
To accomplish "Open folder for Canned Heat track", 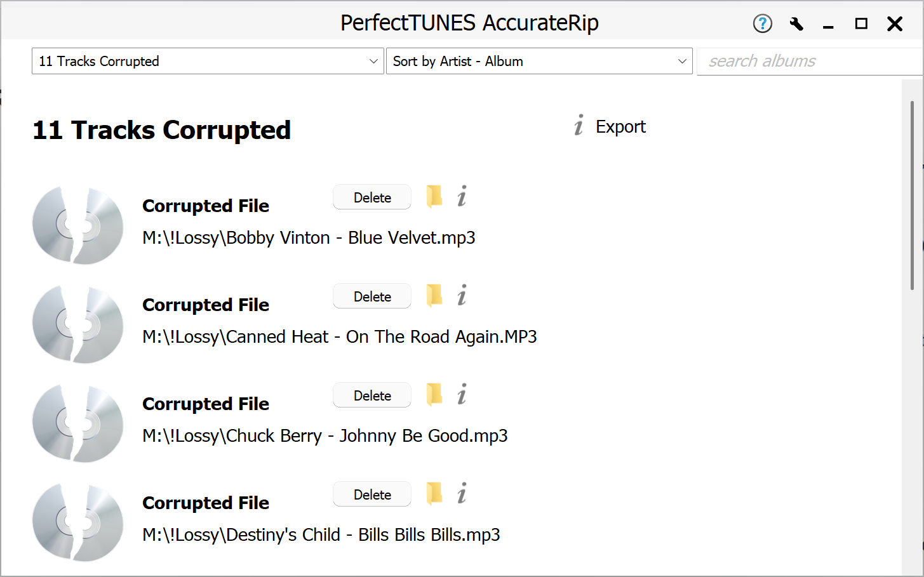I will tap(434, 296).
